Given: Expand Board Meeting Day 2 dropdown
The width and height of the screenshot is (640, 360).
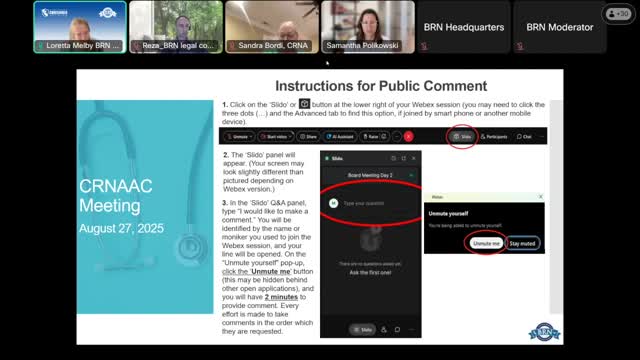Looking at the screenshot, I should point(371,175).
